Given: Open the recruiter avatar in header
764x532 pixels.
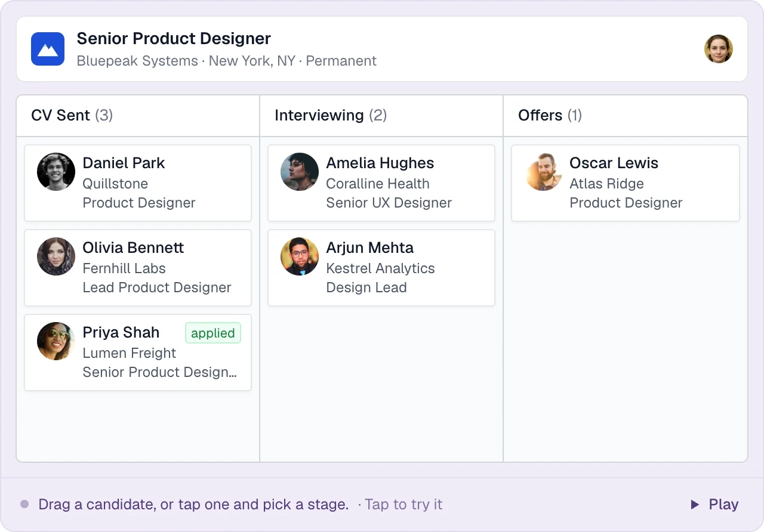Looking at the screenshot, I should [719, 49].
